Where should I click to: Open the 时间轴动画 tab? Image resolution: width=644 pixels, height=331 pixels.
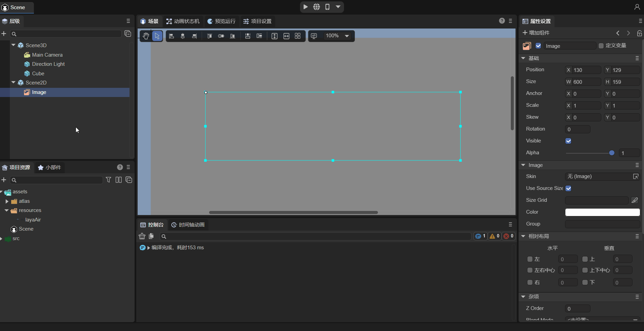pos(188,225)
